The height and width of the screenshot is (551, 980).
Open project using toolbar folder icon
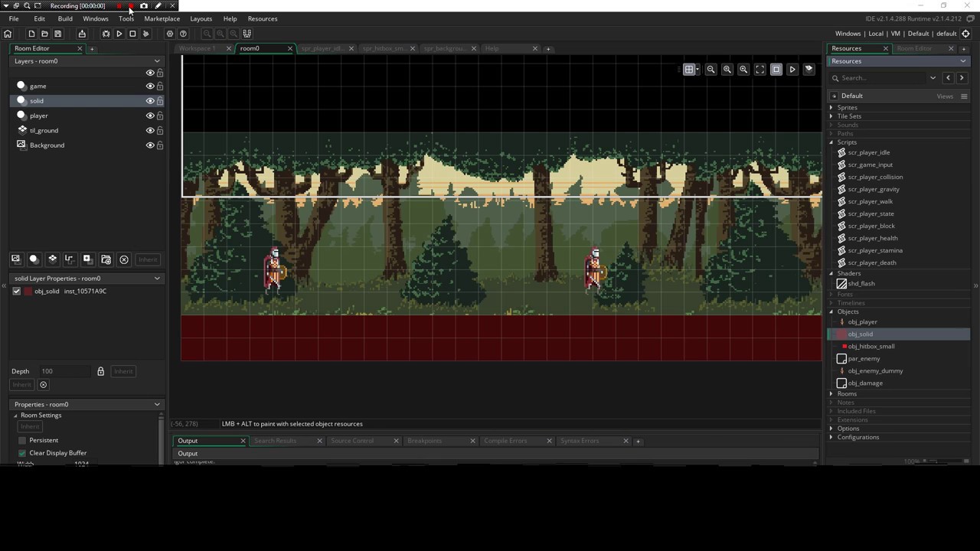[x=44, y=34]
